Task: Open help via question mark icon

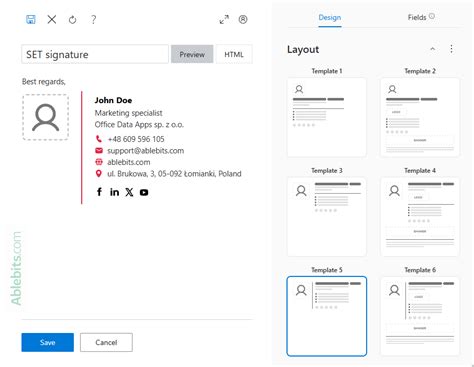Action: pyautogui.click(x=94, y=20)
